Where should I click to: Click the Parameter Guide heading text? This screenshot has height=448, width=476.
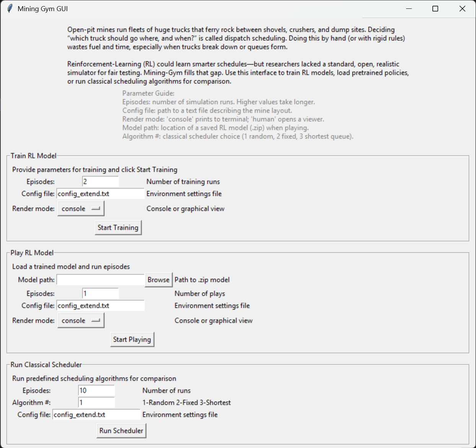click(148, 93)
